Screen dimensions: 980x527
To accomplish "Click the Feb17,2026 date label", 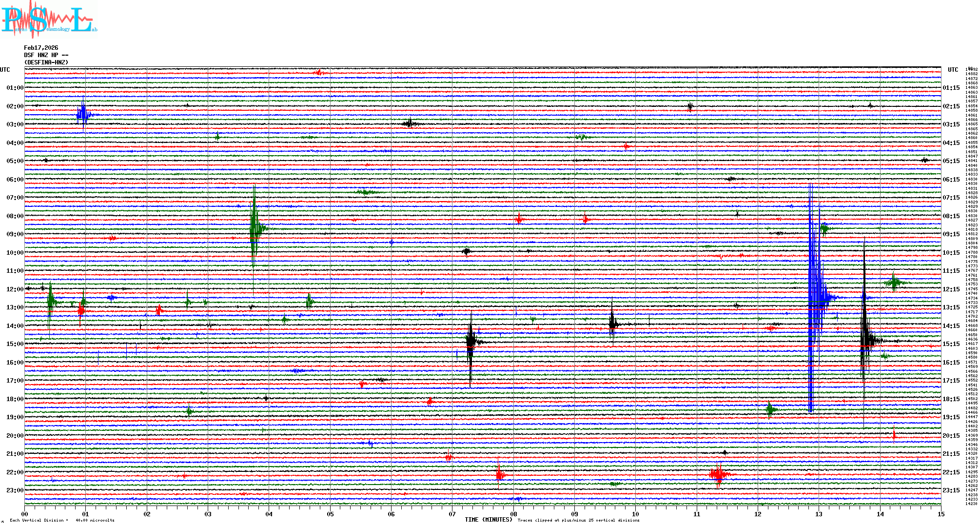I will pyautogui.click(x=41, y=48).
